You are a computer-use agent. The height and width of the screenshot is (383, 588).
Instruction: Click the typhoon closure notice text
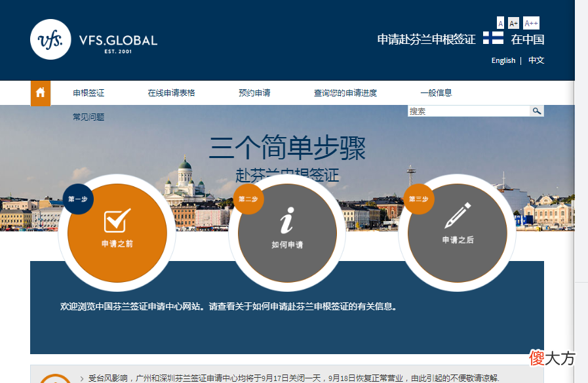coord(294,378)
